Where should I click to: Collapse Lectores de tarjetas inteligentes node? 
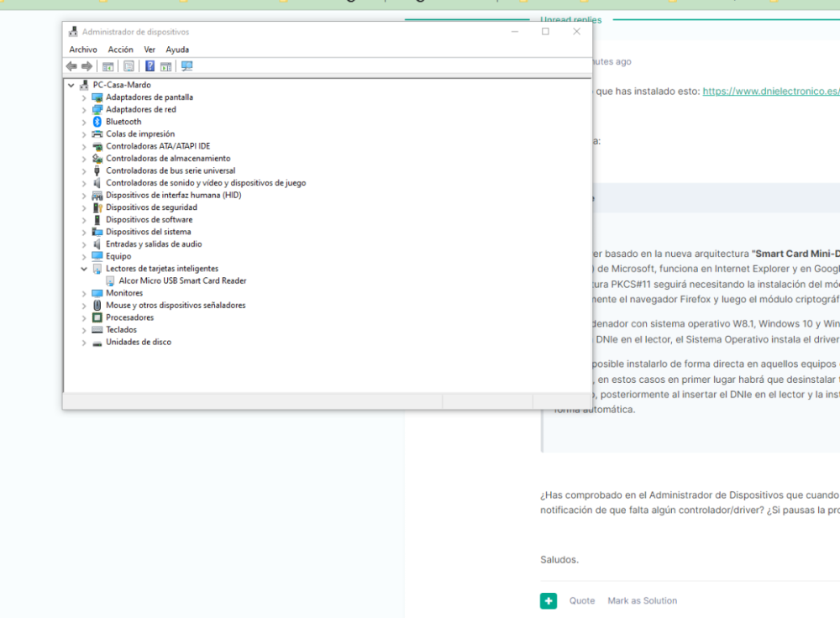click(x=83, y=269)
